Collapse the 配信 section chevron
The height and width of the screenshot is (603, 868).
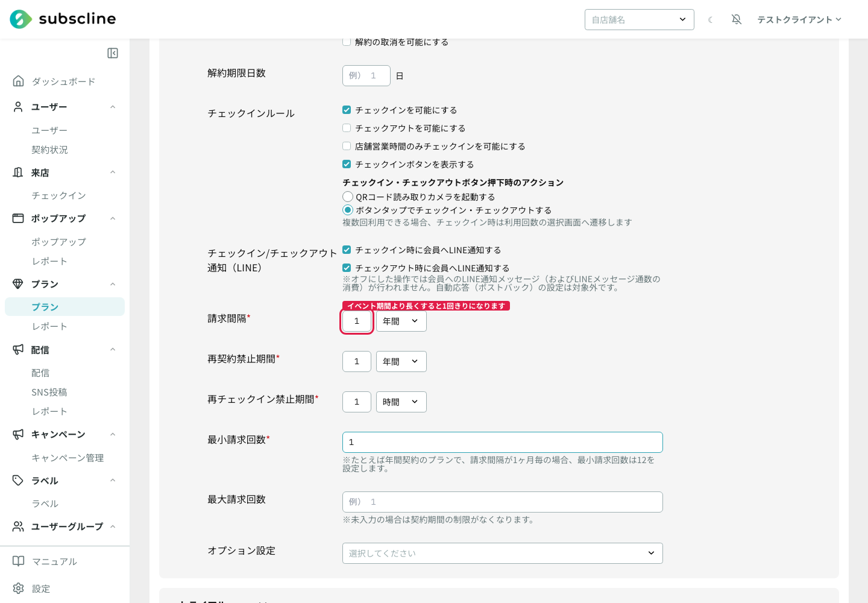point(113,350)
